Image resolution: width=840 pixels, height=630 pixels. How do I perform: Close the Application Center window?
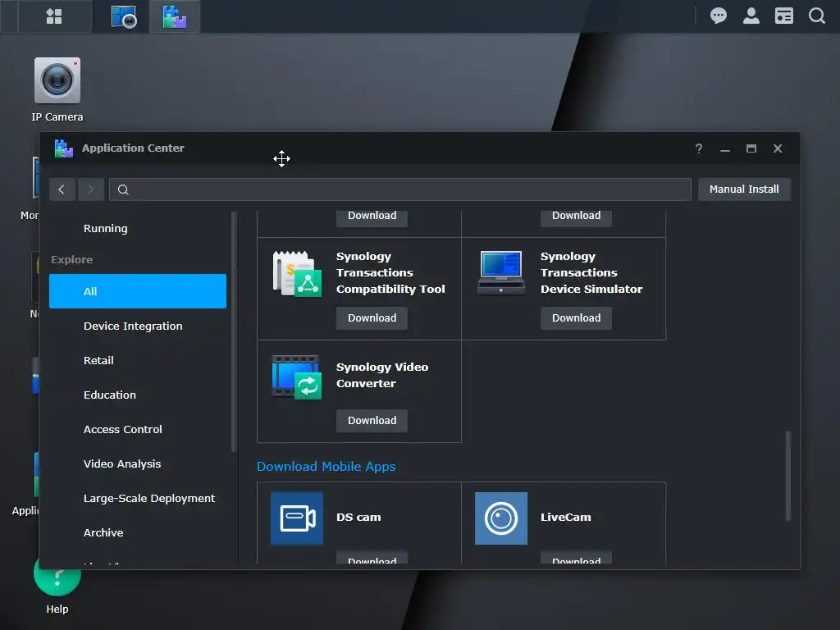click(778, 148)
